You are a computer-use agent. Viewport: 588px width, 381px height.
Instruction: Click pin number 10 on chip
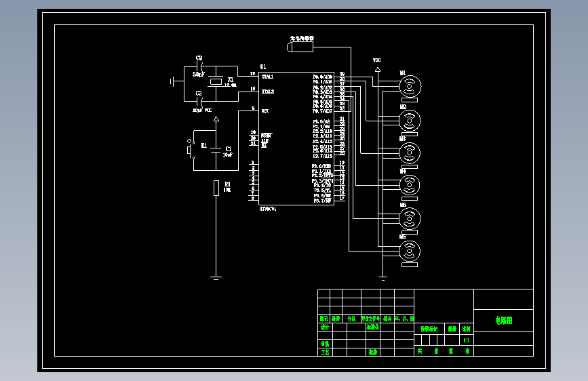click(x=342, y=163)
